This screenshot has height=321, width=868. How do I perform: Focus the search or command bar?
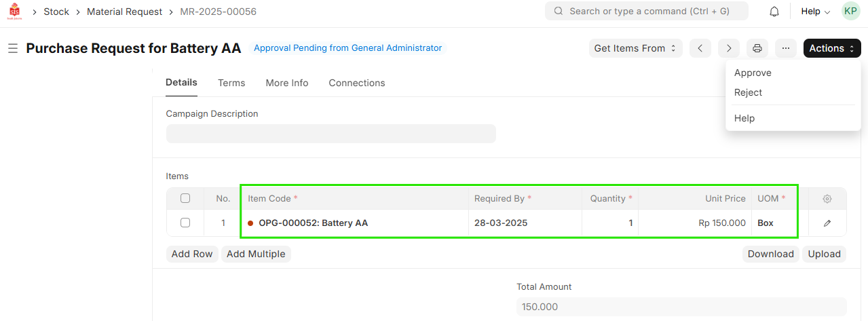click(x=646, y=12)
